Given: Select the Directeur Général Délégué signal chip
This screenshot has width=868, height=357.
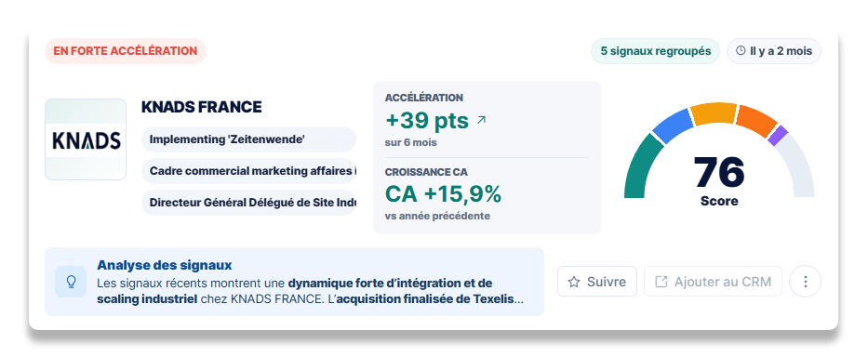Looking at the screenshot, I should 249,203.
